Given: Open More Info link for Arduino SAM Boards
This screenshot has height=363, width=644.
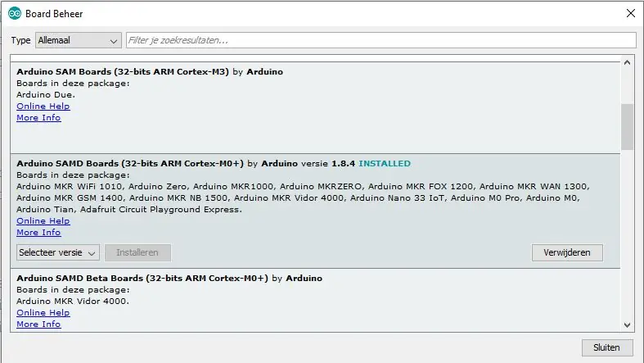Looking at the screenshot, I should 38,117.
